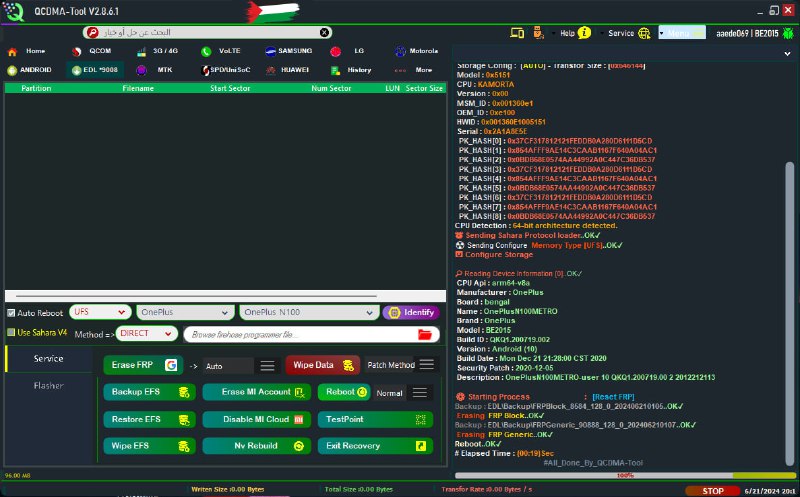Image resolution: width=800 pixels, height=497 pixels.
Task: Click the red search icon in search bar
Action: click(x=92, y=33)
